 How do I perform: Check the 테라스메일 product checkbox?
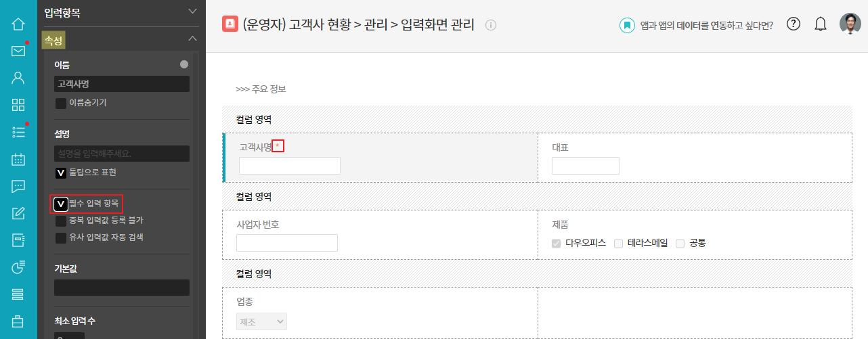point(618,243)
